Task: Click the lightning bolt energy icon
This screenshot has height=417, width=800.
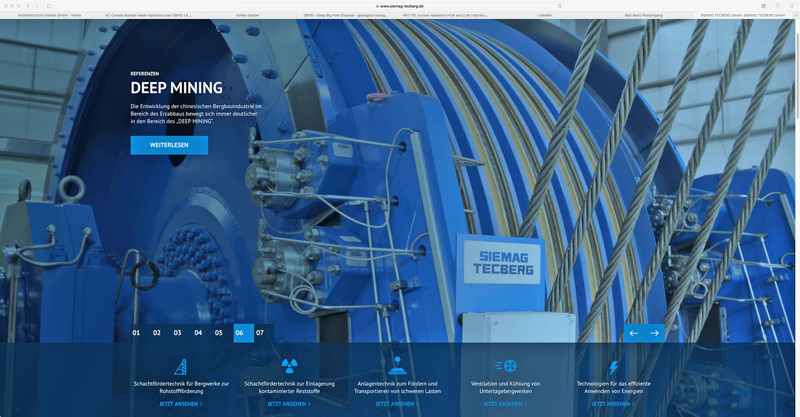Action: 613,366
